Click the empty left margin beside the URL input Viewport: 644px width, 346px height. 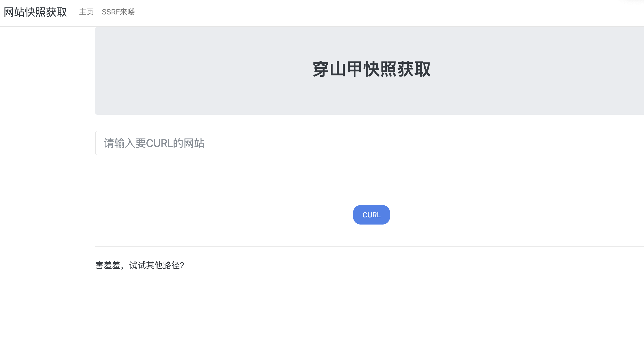(x=48, y=143)
